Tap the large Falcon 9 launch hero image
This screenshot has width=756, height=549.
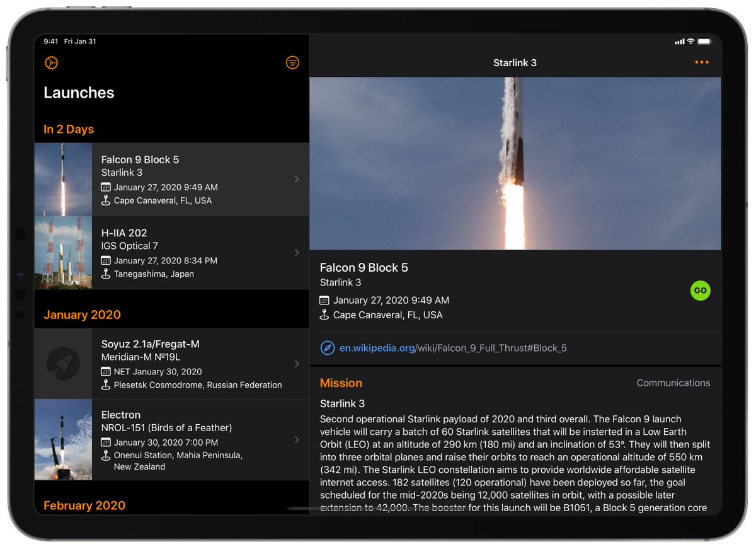click(x=515, y=164)
